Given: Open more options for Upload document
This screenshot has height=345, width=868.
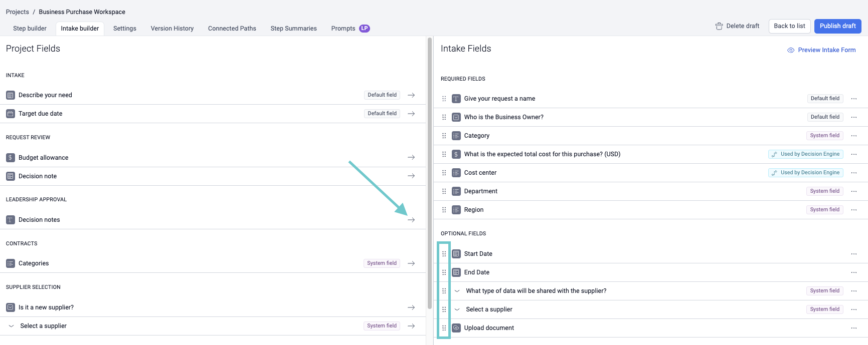Looking at the screenshot, I should [853, 328].
